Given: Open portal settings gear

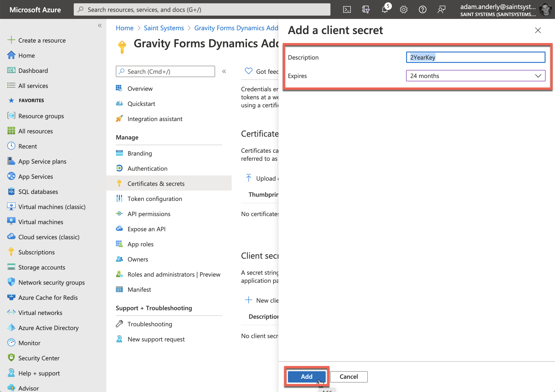Looking at the screenshot, I should click(x=404, y=10).
